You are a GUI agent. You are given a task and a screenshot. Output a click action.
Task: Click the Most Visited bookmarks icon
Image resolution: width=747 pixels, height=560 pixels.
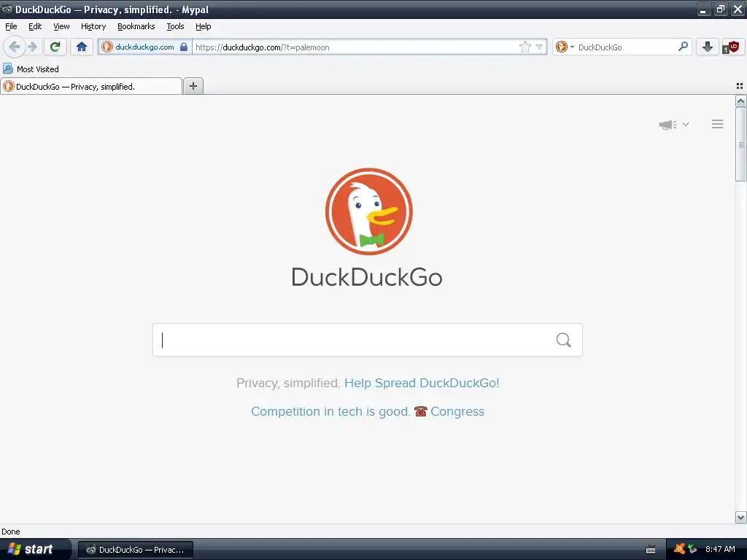(x=8, y=69)
